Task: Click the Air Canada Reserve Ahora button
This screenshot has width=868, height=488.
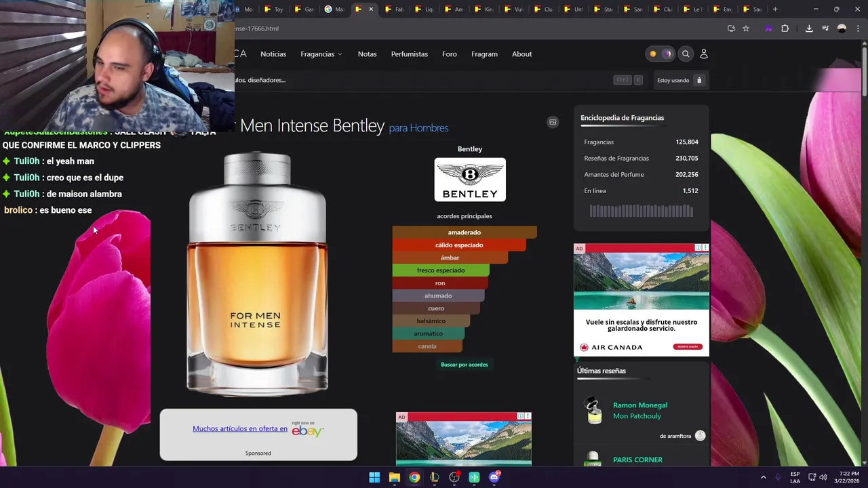Action: [687, 347]
